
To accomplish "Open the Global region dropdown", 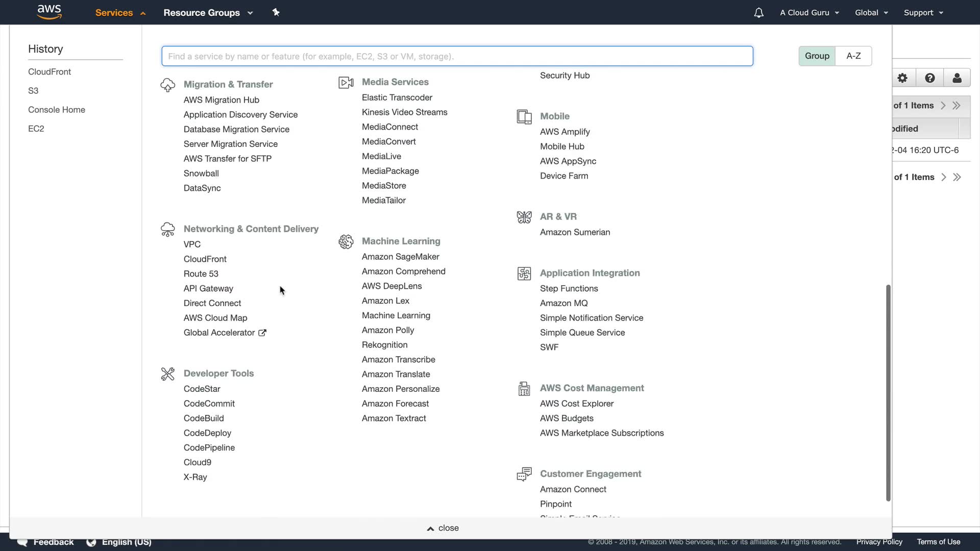I will coord(871,13).
